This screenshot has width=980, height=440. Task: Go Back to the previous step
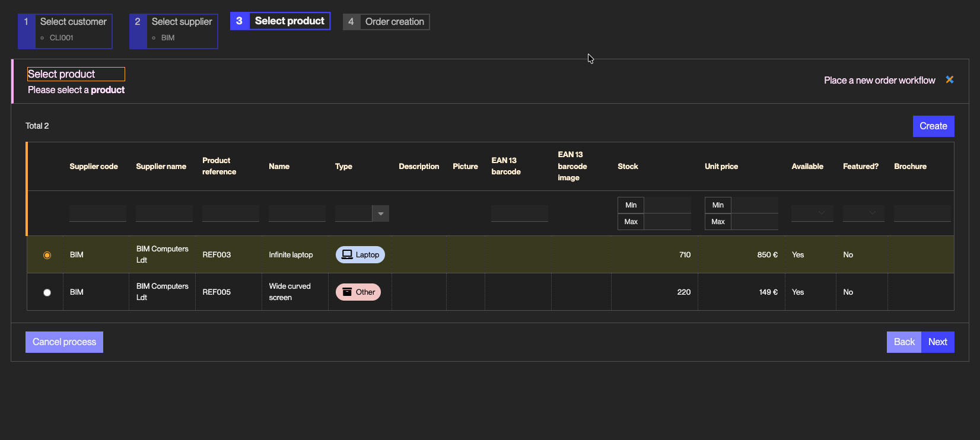click(x=904, y=342)
